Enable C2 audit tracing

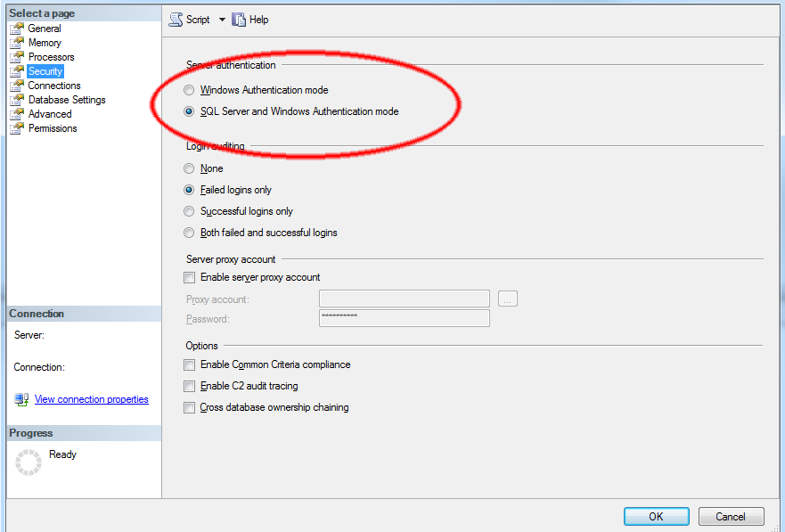coord(189,386)
